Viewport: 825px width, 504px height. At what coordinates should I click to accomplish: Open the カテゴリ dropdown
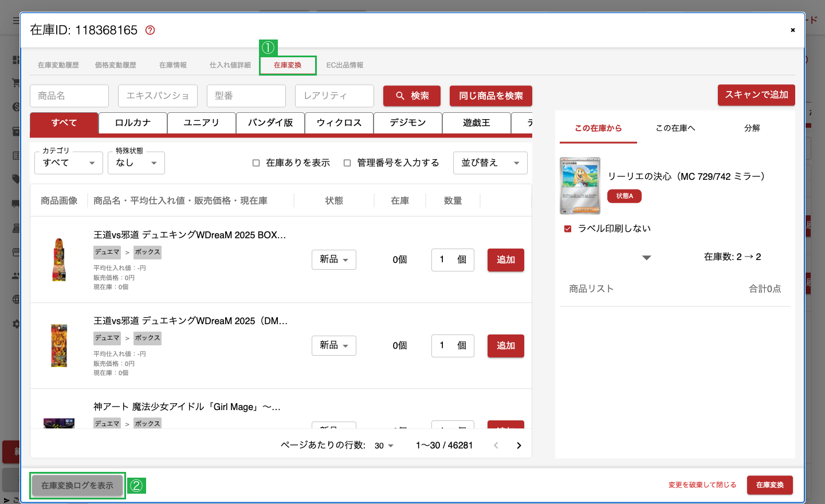[69, 163]
